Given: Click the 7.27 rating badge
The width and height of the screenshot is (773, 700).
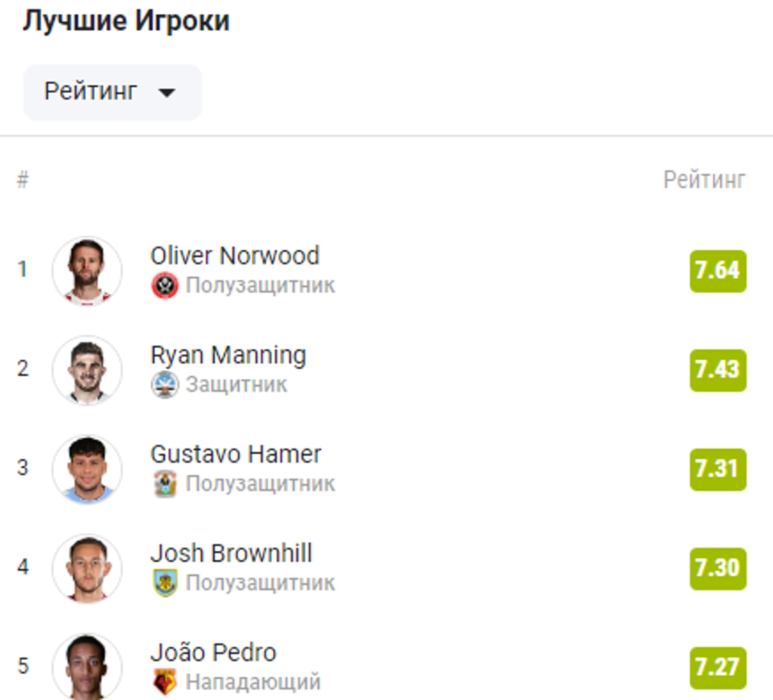Looking at the screenshot, I should pyautogui.click(x=718, y=668).
